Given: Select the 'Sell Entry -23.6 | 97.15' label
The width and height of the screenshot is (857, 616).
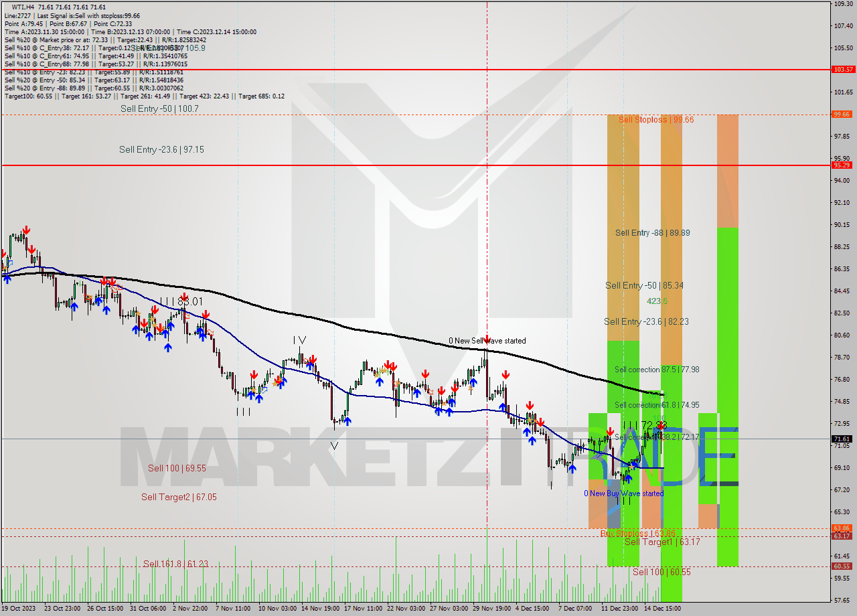Looking at the screenshot, I should [x=161, y=149].
